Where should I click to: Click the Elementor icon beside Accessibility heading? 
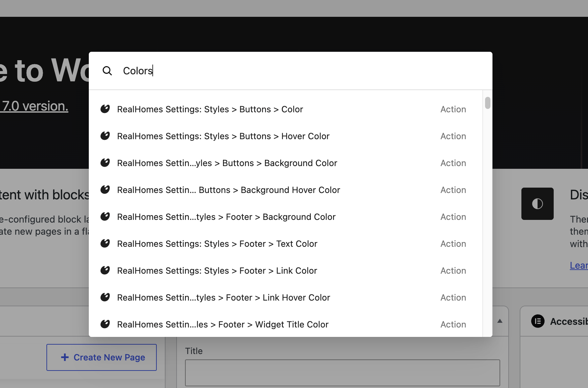(x=538, y=321)
